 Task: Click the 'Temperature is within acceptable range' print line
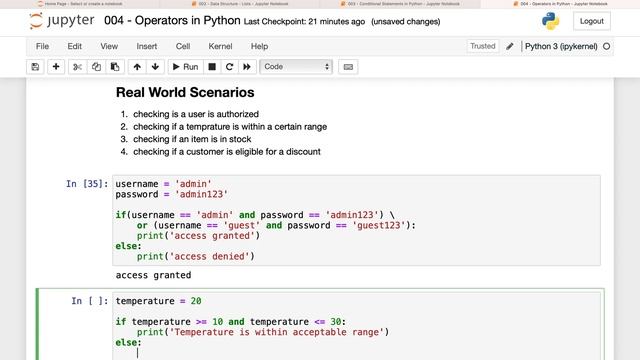click(x=263, y=332)
